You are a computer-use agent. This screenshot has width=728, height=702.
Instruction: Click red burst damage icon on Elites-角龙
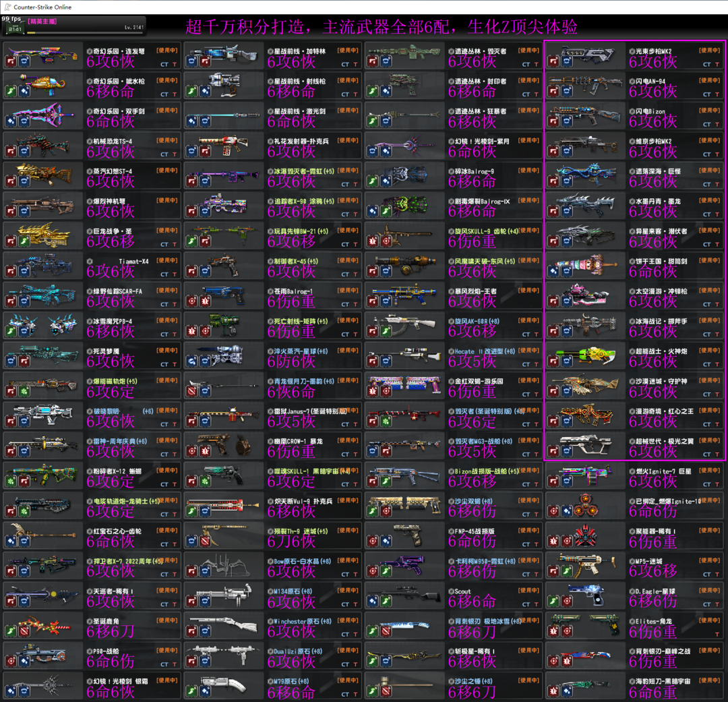553,632
